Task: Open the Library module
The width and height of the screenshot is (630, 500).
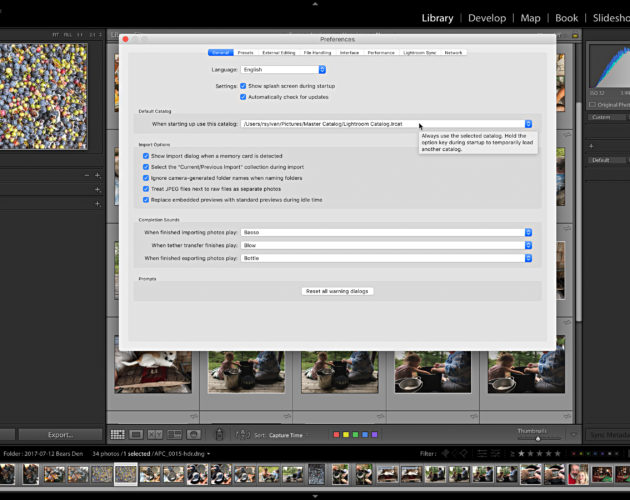Action: click(437, 18)
